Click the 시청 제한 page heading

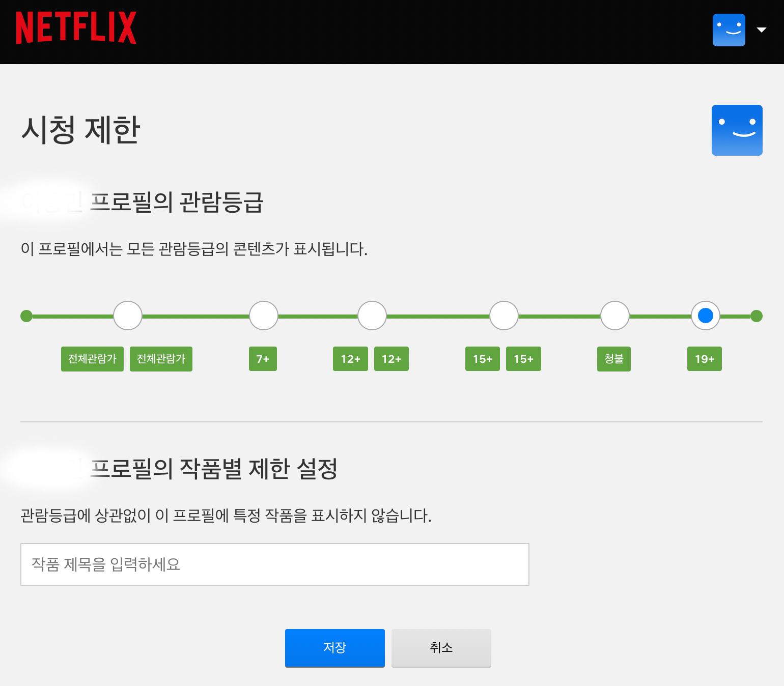click(x=81, y=130)
